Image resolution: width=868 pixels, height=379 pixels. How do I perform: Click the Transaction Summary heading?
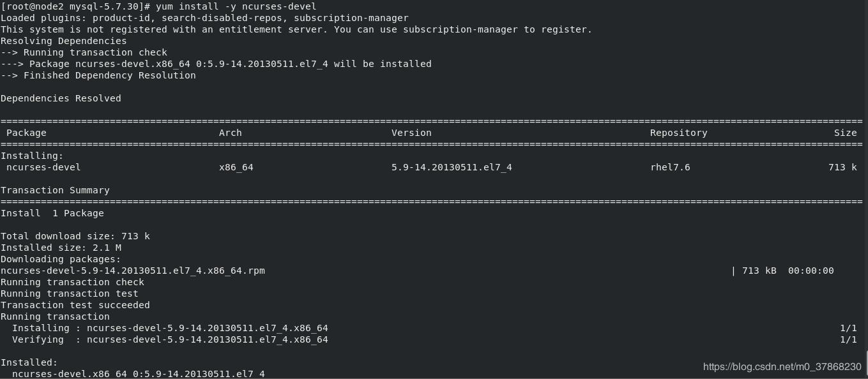[55, 190]
